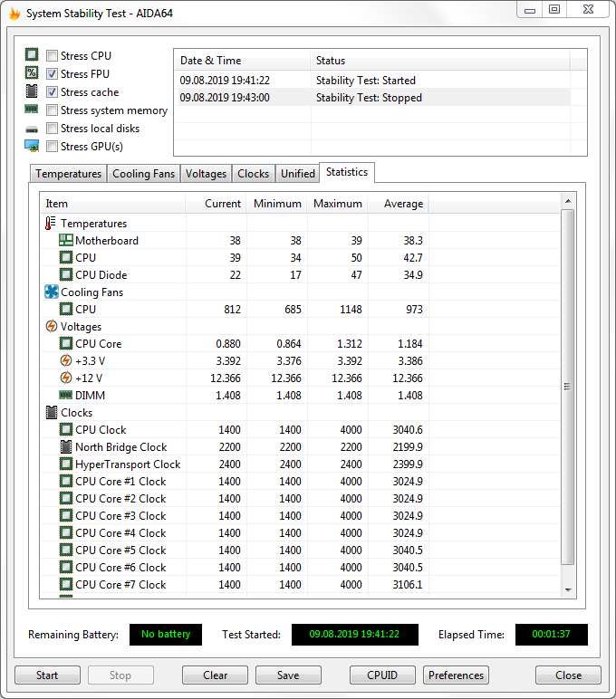Click the CPU fan row icon under Cooling Fans

(66, 309)
